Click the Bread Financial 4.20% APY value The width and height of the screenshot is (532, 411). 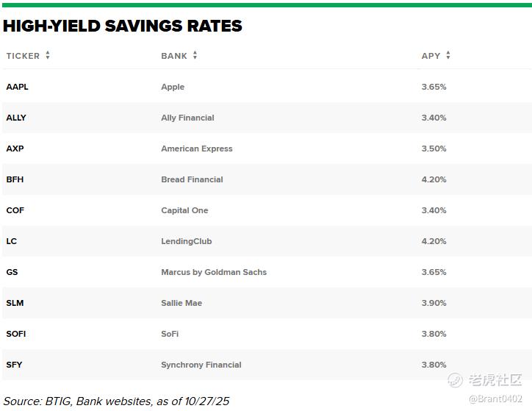pyautogui.click(x=434, y=179)
